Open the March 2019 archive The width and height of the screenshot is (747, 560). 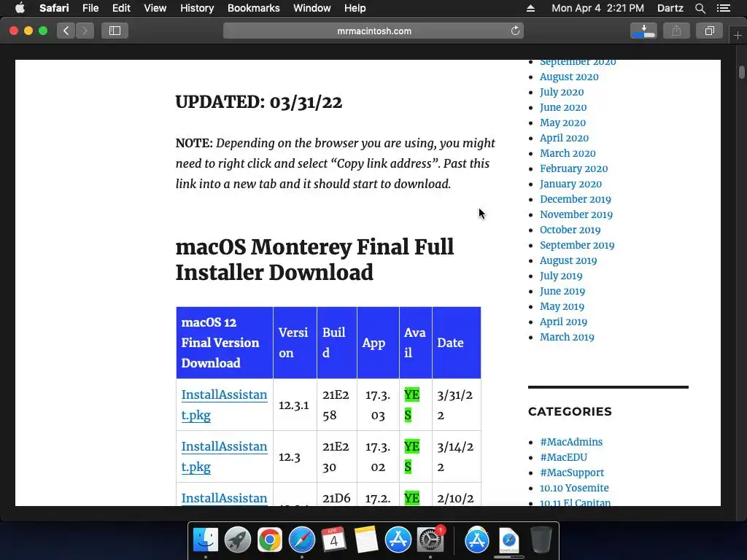click(567, 337)
